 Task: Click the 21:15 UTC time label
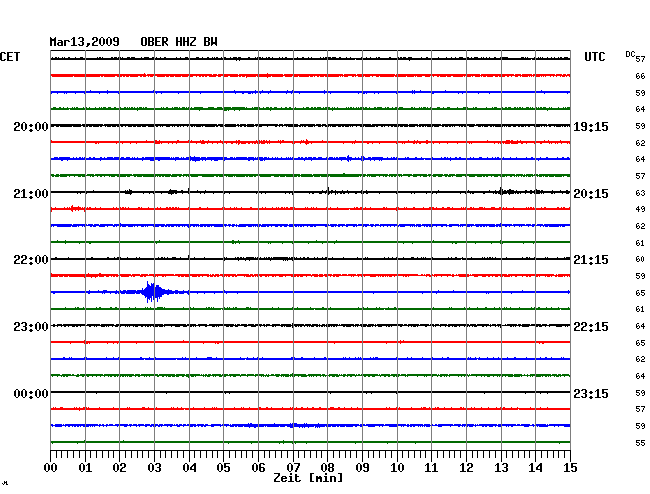tap(591, 260)
